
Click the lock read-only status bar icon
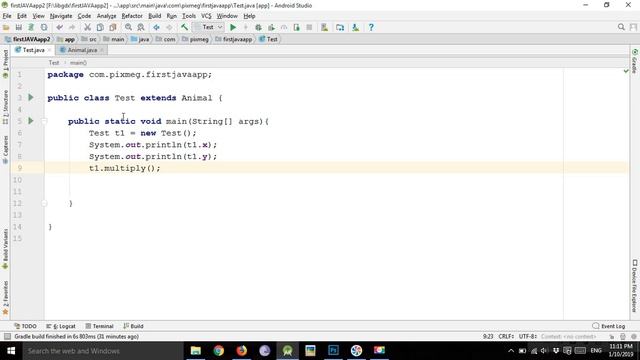(x=612, y=336)
